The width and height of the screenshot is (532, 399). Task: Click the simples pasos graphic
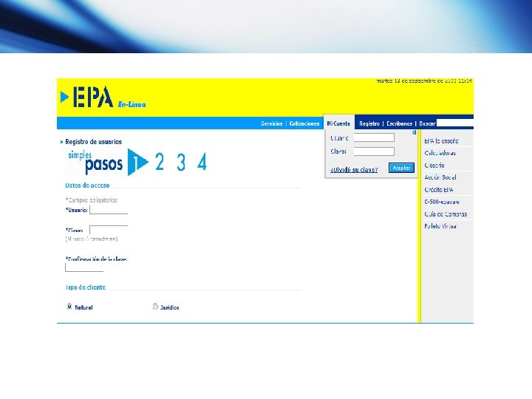pyautogui.click(x=95, y=162)
